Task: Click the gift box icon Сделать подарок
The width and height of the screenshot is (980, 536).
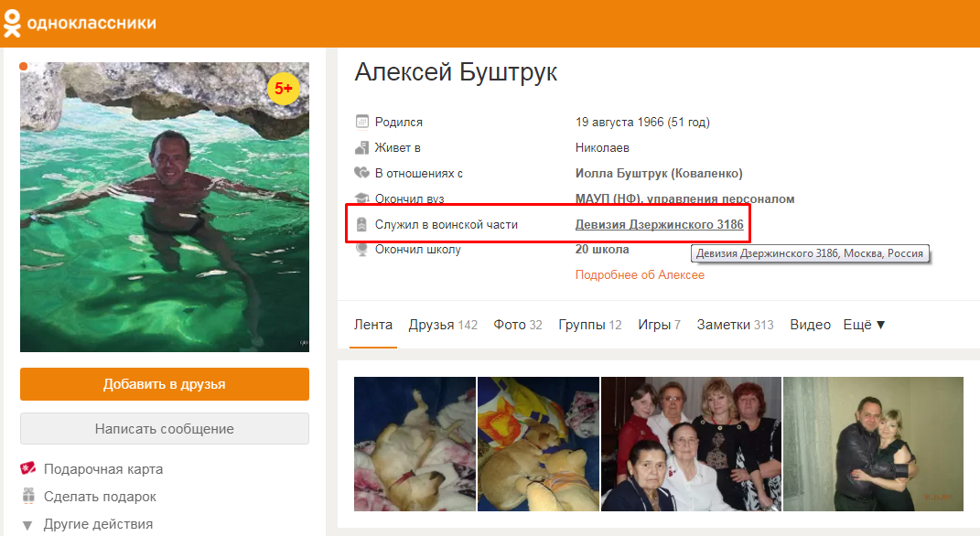Action: click(x=28, y=496)
